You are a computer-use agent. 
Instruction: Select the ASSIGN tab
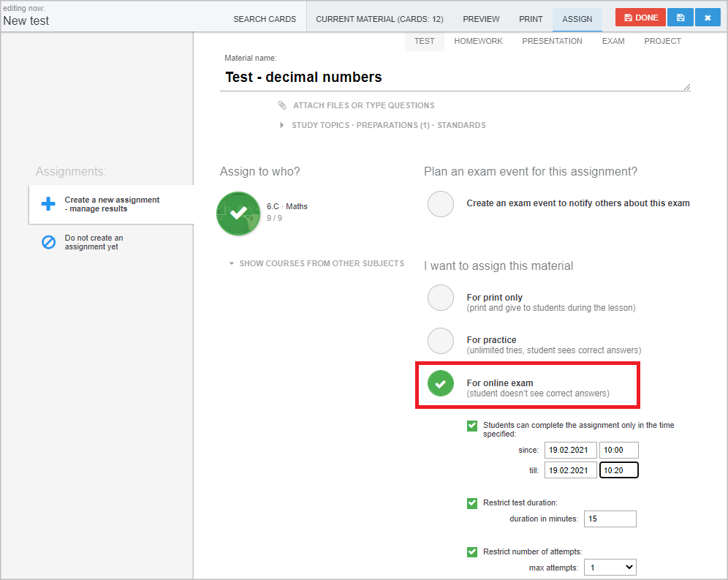point(577,19)
